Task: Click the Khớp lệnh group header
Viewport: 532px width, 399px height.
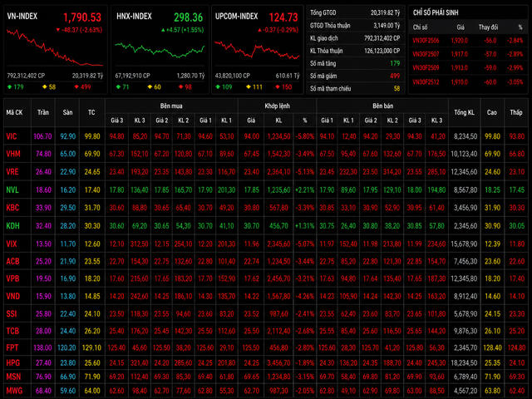Action: (277, 106)
